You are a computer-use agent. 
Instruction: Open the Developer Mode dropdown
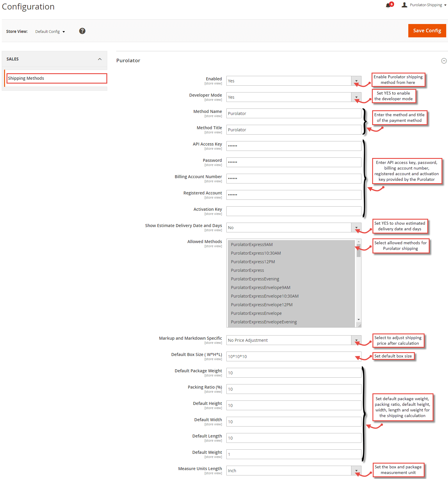coord(294,97)
